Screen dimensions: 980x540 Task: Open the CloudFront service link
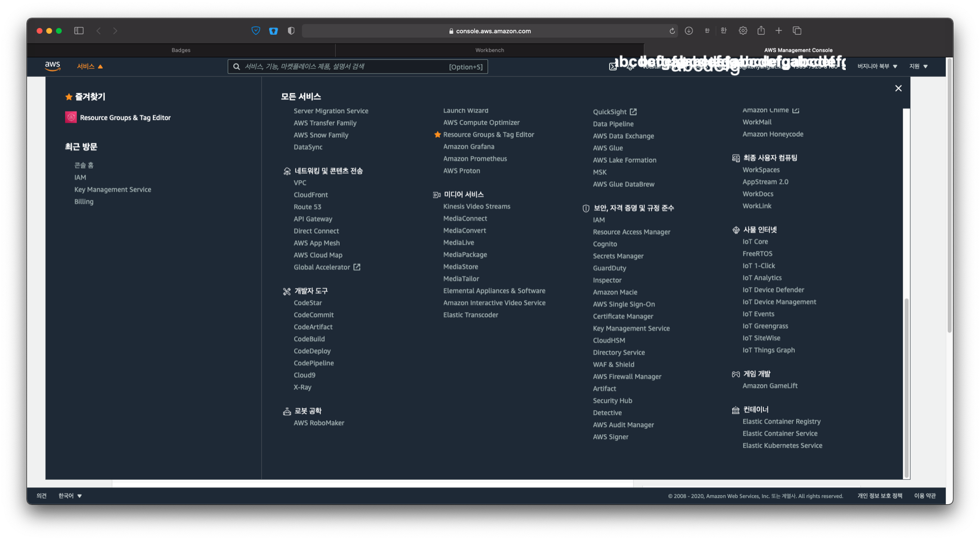click(311, 195)
